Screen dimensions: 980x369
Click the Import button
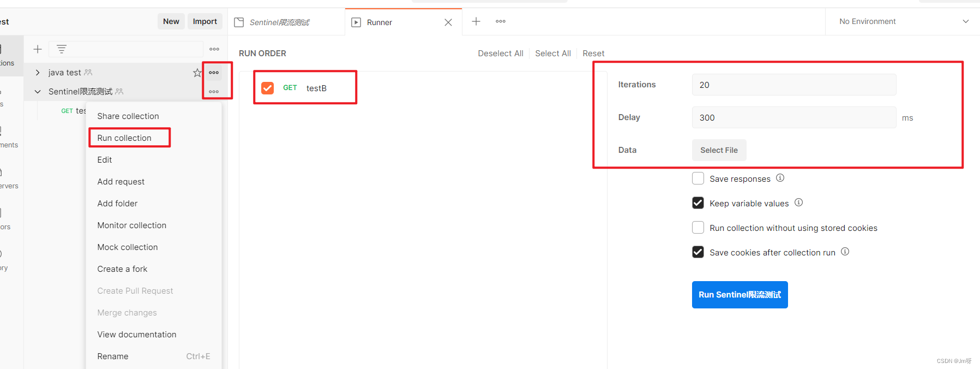point(205,21)
